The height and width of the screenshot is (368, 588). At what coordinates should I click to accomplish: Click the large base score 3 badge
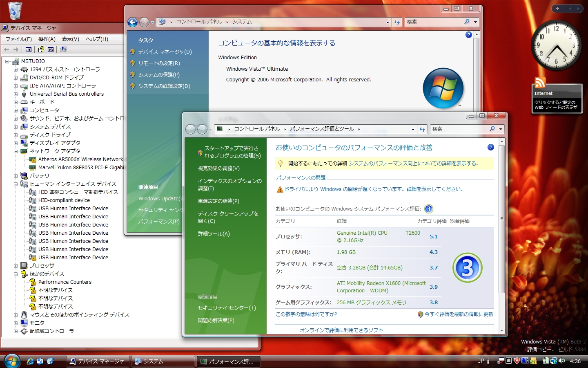point(468,268)
